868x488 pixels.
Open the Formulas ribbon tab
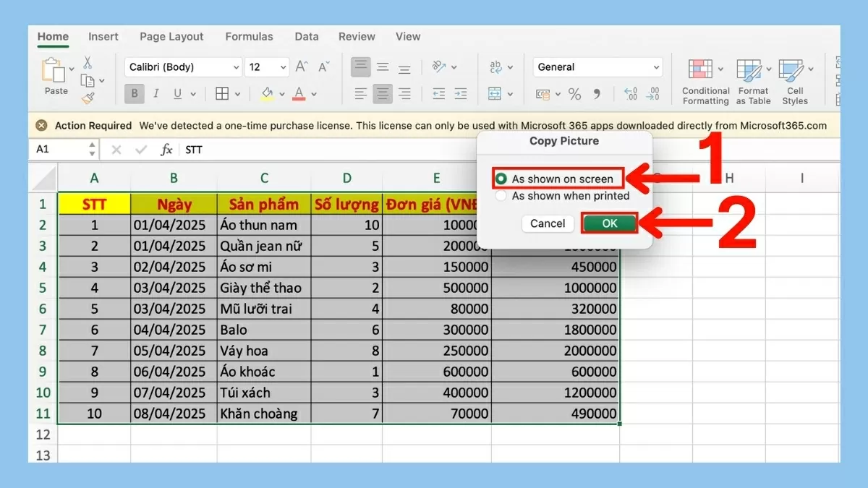tap(249, 36)
